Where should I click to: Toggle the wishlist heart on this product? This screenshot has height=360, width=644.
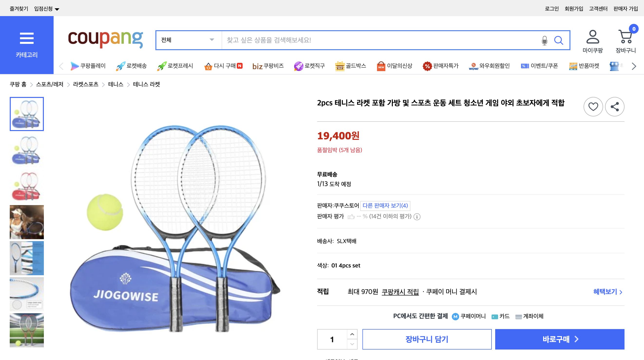click(593, 106)
